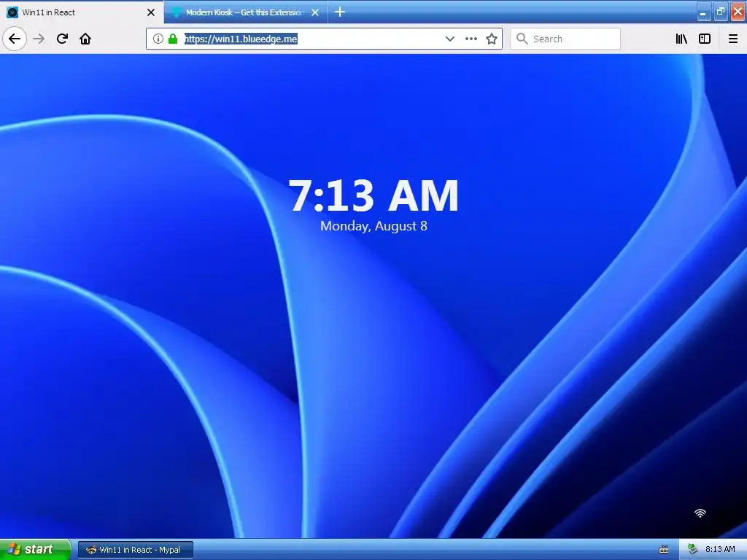Viewport: 747px width, 560px height.
Task: Toggle the browser sidebar panel
Action: click(705, 39)
